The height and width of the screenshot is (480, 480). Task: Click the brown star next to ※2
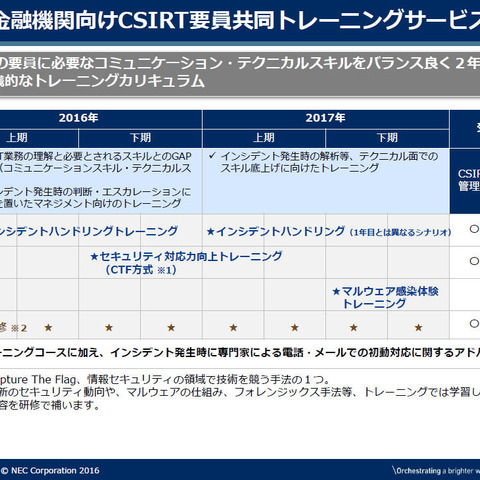click(48, 328)
